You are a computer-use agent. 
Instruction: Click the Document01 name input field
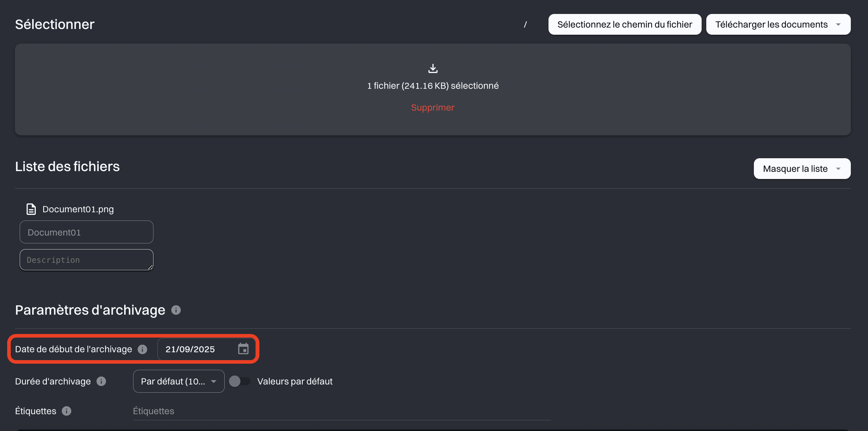(x=87, y=232)
